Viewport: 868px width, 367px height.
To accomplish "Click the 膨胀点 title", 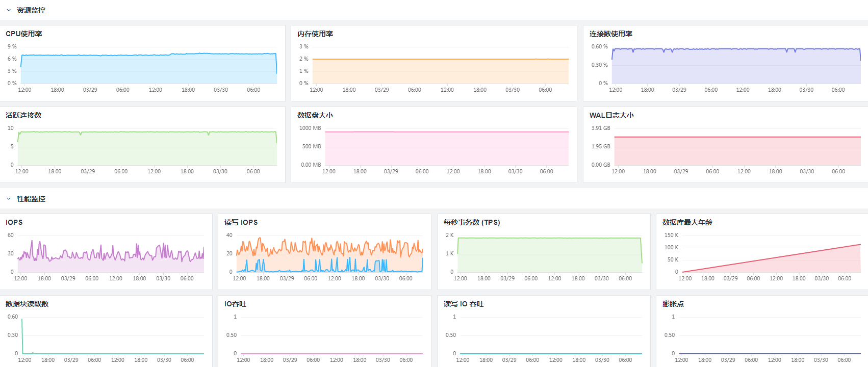I will click(673, 304).
